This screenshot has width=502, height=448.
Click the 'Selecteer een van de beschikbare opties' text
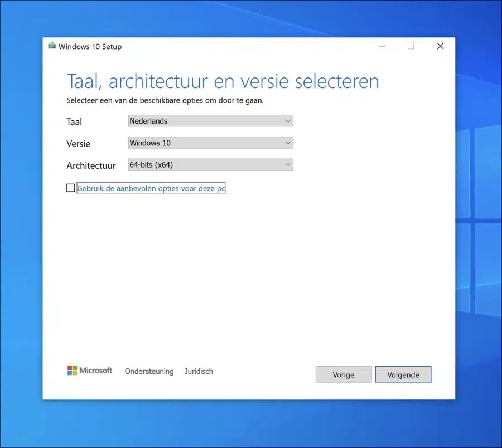[x=165, y=100]
